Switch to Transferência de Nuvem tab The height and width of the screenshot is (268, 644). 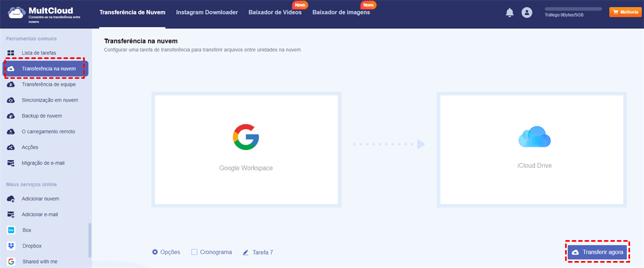click(x=133, y=12)
